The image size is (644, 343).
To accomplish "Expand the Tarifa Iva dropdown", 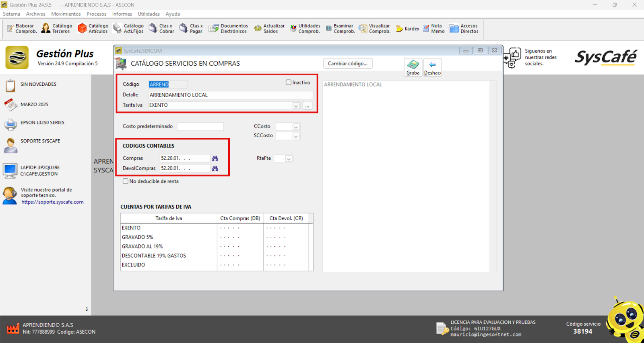I will pyautogui.click(x=296, y=106).
